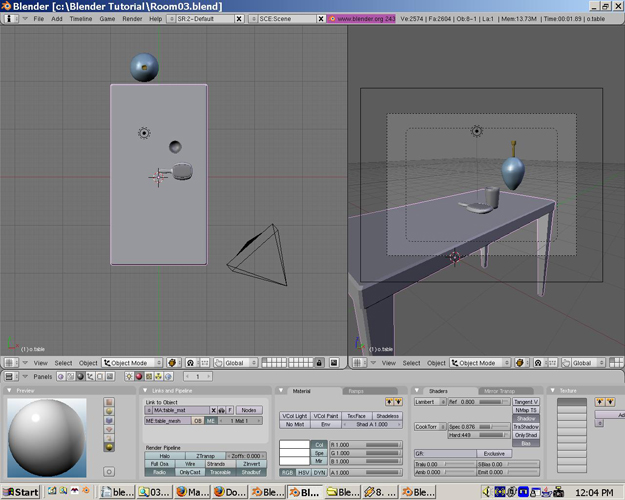
Task: Click the Nodes button
Action: click(249, 410)
